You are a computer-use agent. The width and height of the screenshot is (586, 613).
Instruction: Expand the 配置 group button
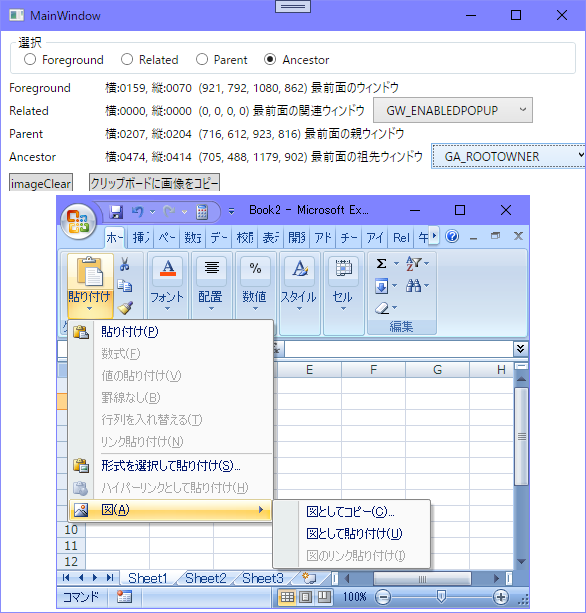pyautogui.click(x=211, y=284)
